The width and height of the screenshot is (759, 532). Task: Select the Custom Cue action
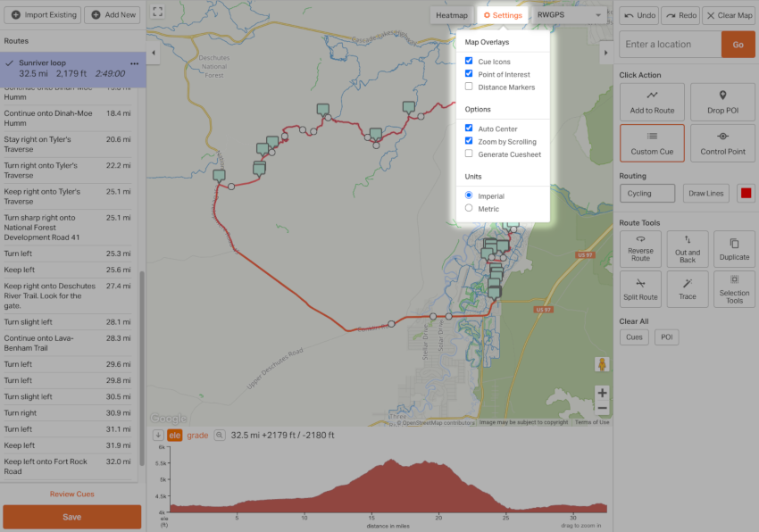pos(652,144)
